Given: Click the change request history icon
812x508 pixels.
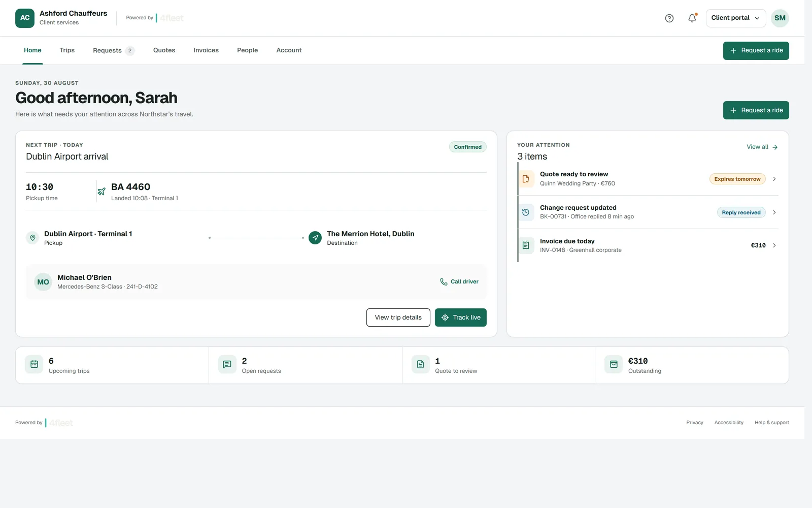Looking at the screenshot, I should (x=526, y=212).
